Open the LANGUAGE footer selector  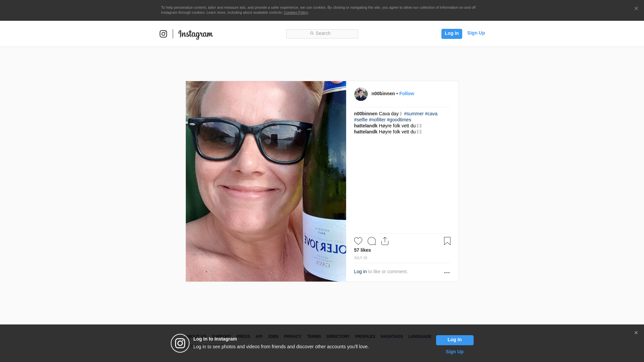coord(420,337)
